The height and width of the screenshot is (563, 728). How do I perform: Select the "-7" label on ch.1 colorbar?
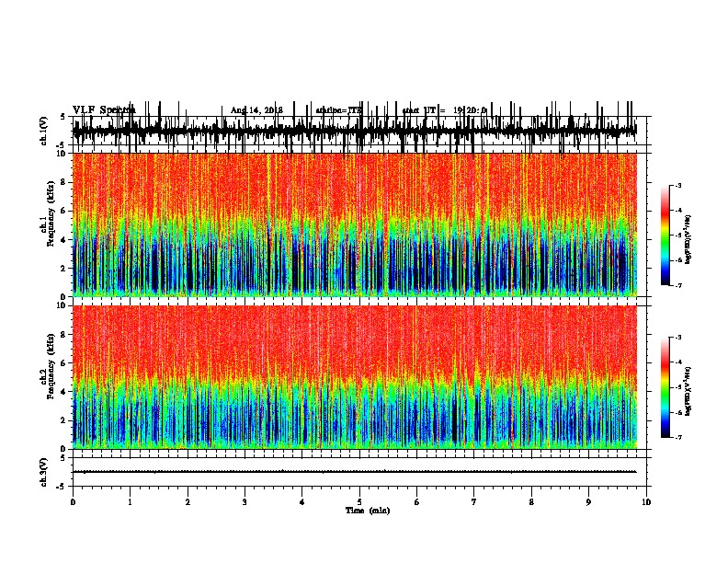click(x=677, y=285)
